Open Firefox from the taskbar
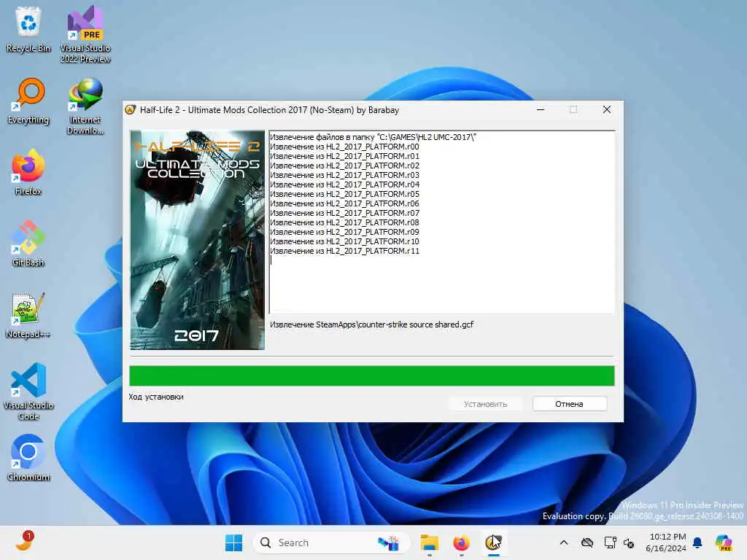This screenshot has height=560, width=747. tap(461, 542)
